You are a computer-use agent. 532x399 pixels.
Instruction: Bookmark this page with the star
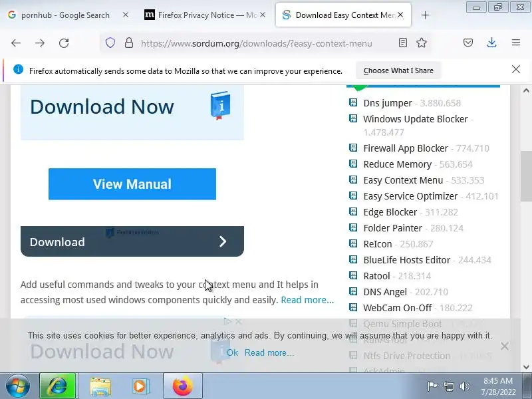tap(422, 43)
